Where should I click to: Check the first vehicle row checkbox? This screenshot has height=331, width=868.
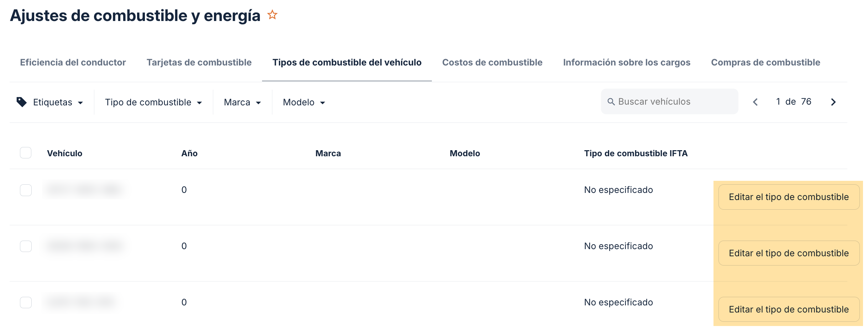26,190
